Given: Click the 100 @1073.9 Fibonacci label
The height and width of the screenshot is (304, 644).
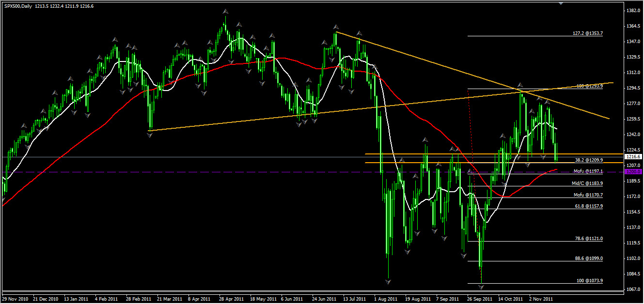Looking at the screenshot, I should (x=590, y=281).
